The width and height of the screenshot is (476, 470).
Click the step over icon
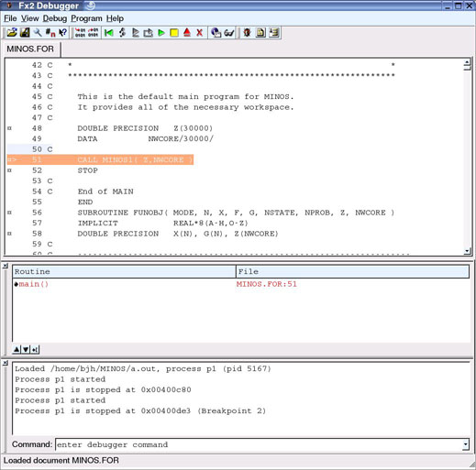136,32
